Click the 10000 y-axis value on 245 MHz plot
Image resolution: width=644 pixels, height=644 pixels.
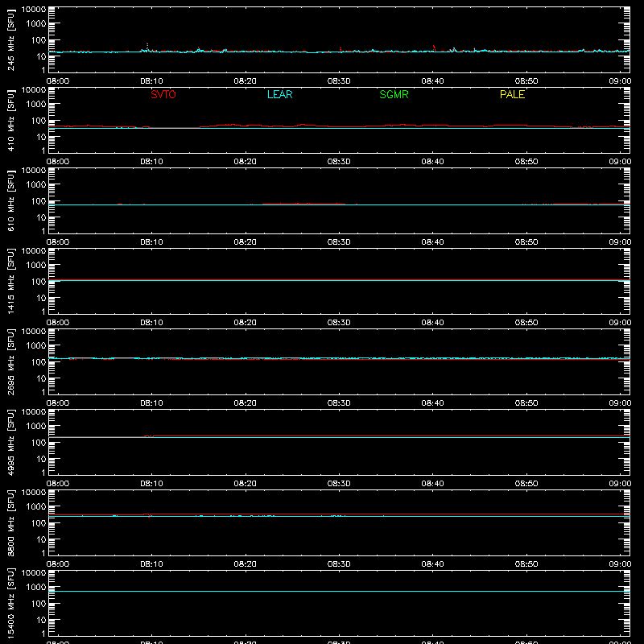point(34,10)
